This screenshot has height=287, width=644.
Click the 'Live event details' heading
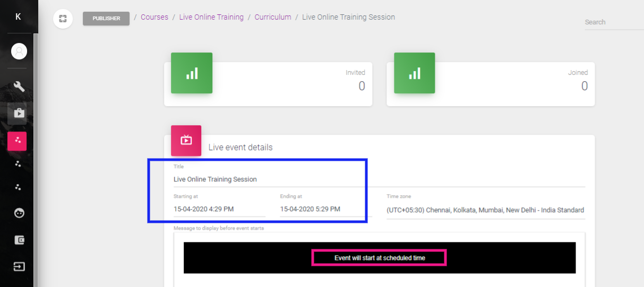pos(241,147)
